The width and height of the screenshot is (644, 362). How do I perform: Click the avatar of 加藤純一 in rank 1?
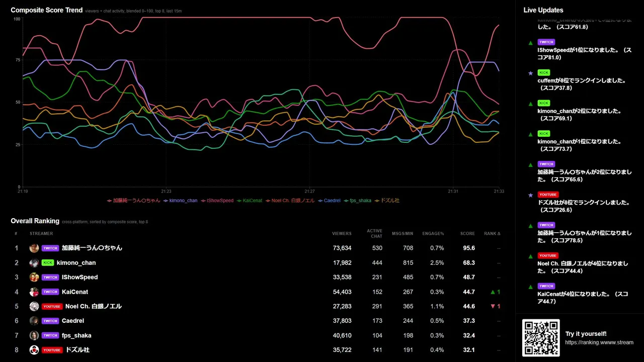tap(34, 248)
